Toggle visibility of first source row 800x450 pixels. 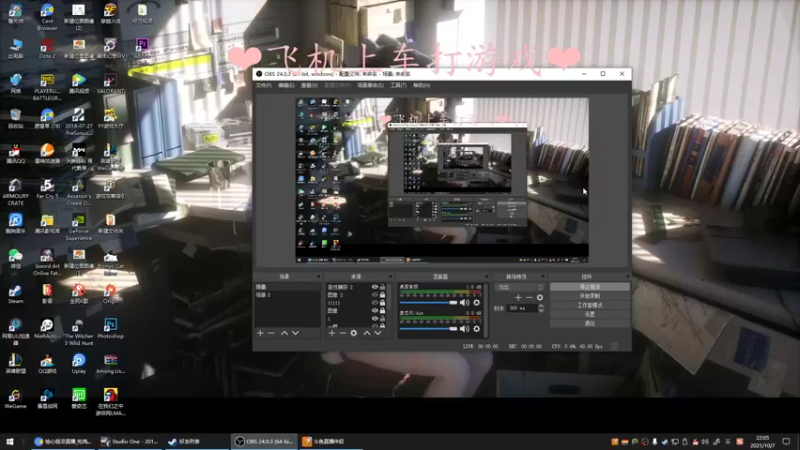point(375,287)
